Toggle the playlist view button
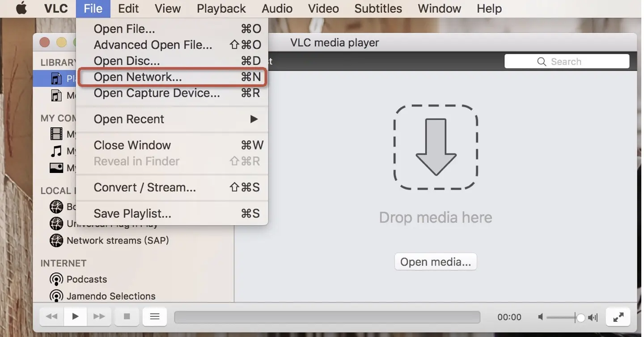The width and height of the screenshot is (644, 337). [x=155, y=316]
